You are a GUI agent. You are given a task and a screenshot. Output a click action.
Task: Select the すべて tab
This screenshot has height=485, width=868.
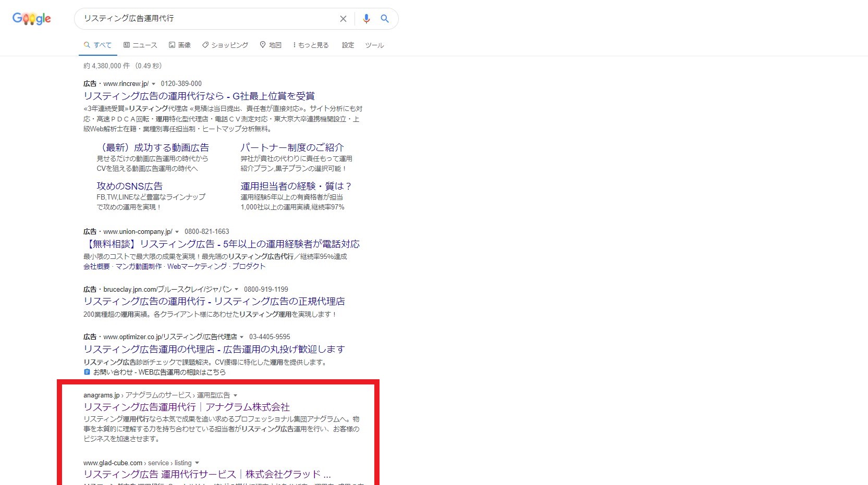click(x=97, y=45)
